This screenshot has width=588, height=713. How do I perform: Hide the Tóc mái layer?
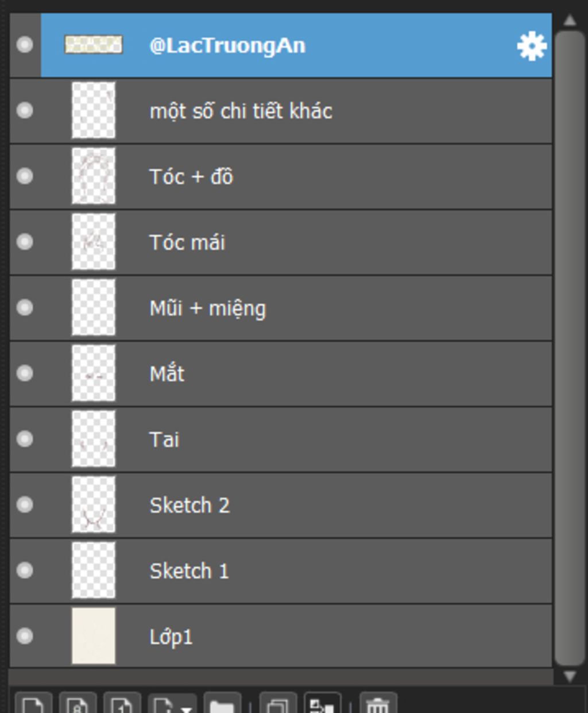click(x=25, y=242)
